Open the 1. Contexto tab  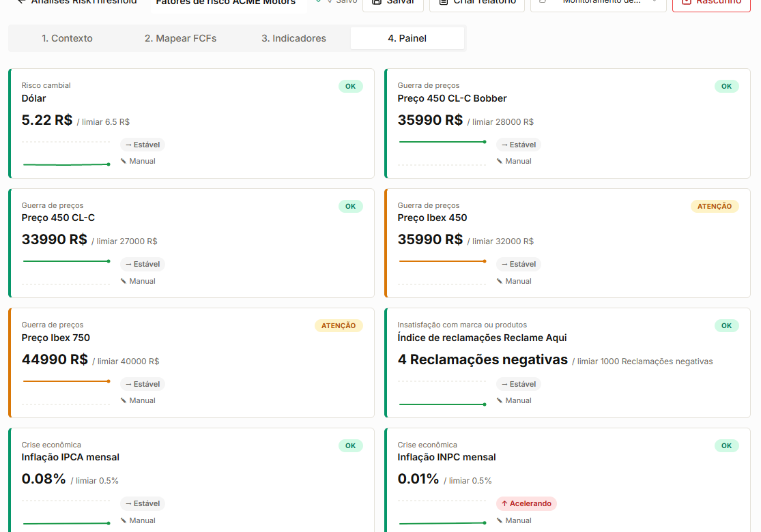click(x=67, y=38)
